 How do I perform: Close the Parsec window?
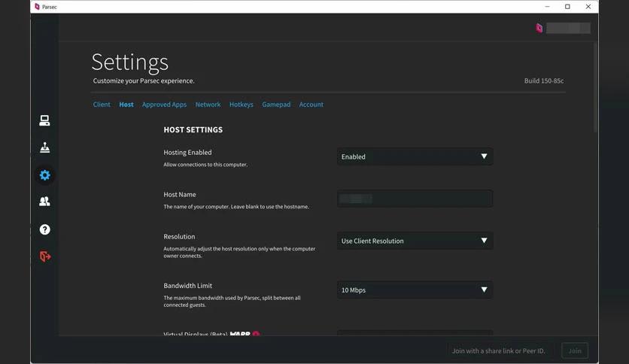[x=588, y=7]
